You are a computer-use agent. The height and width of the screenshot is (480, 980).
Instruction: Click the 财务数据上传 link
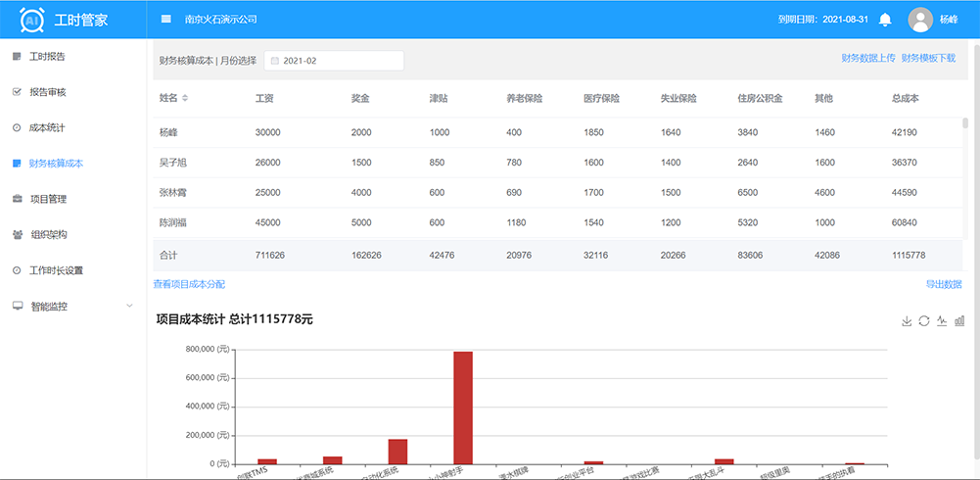coord(868,59)
